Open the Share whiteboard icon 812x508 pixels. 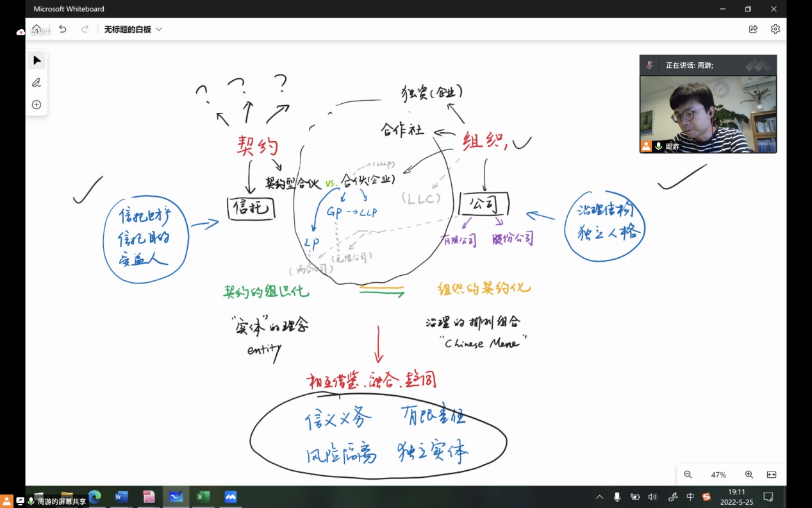point(753,29)
